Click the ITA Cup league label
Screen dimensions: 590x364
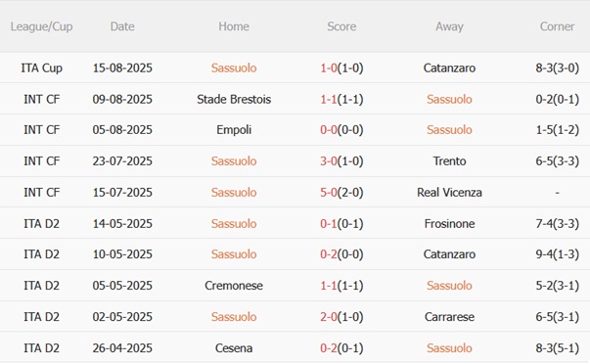pos(41,68)
